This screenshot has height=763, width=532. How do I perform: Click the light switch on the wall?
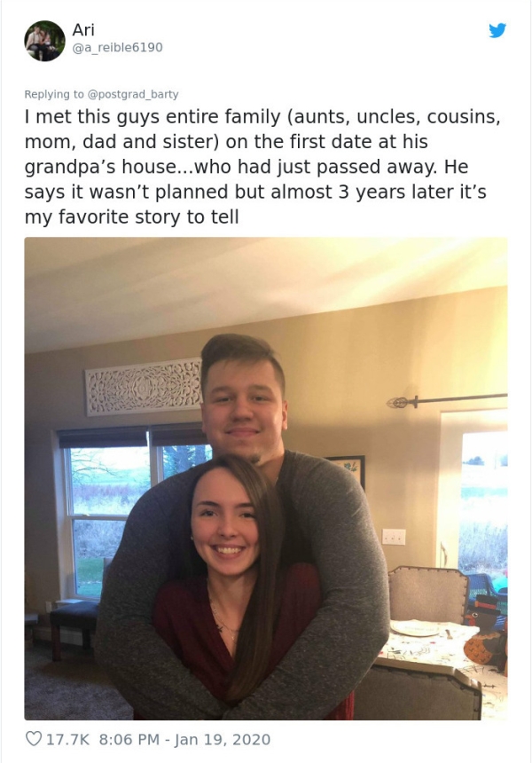point(394,536)
